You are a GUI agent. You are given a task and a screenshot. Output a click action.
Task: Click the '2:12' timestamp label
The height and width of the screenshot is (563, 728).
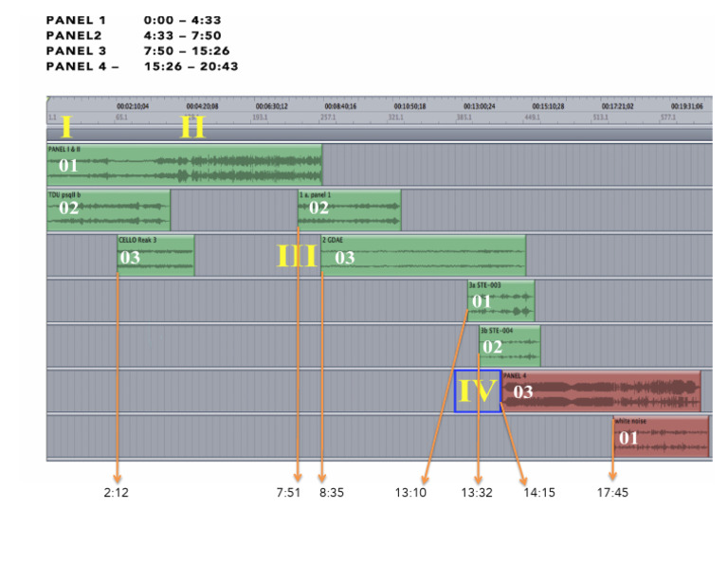116,493
